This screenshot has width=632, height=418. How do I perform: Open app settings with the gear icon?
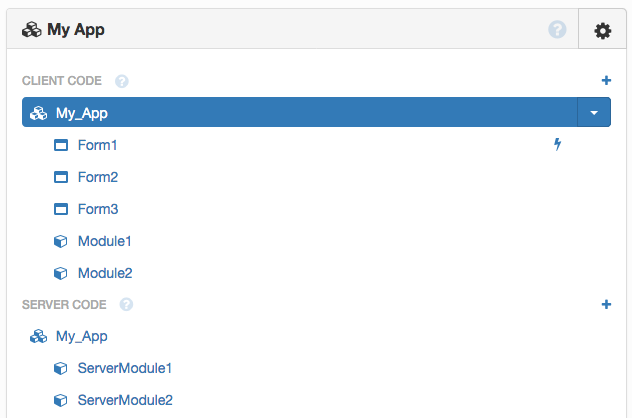602,31
